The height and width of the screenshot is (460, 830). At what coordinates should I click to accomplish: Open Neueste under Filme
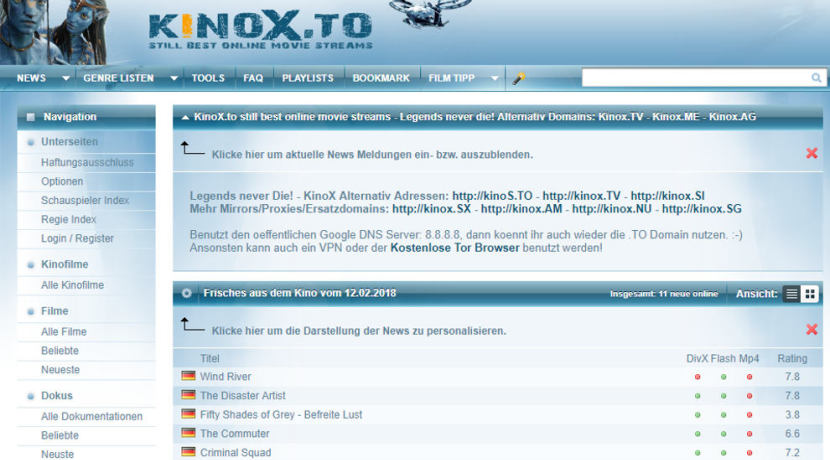[60, 369]
